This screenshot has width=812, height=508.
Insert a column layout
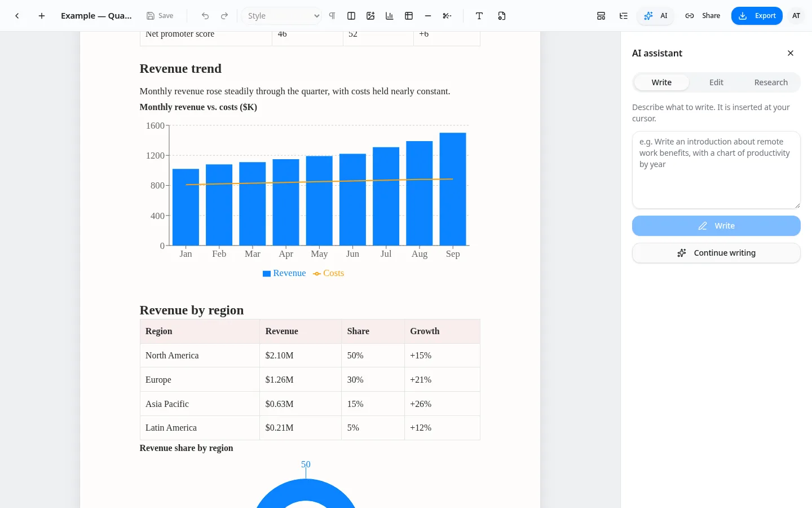point(351,16)
